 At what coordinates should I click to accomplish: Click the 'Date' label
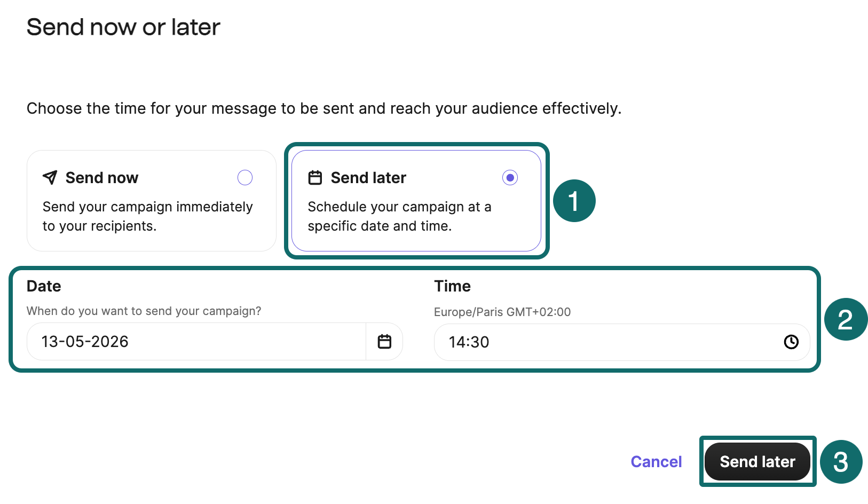point(44,286)
